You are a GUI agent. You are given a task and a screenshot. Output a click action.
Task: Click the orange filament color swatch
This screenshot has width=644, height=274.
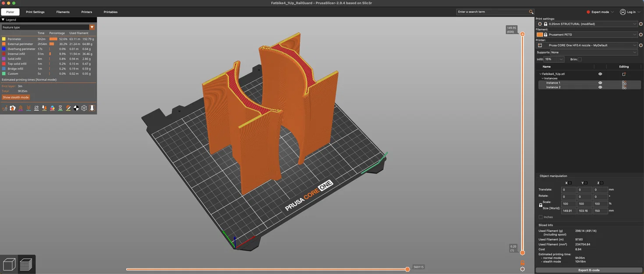click(540, 35)
